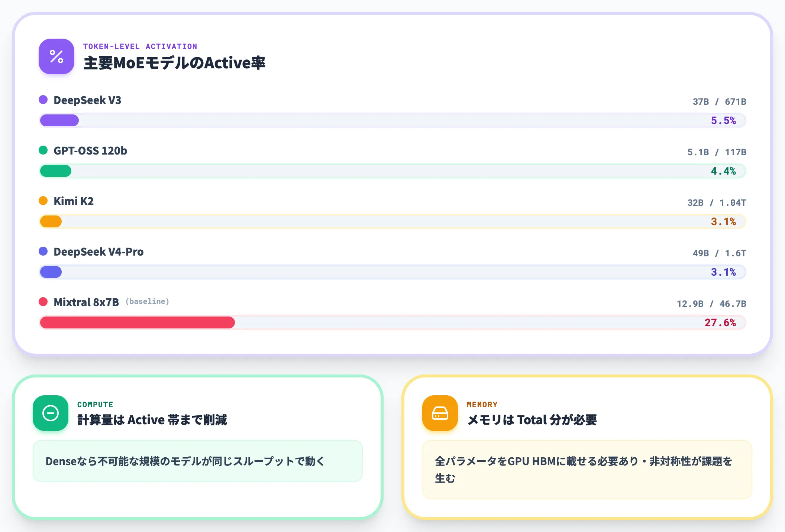Click the 主要MoEモデルのActive率 heading

pyautogui.click(x=174, y=63)
